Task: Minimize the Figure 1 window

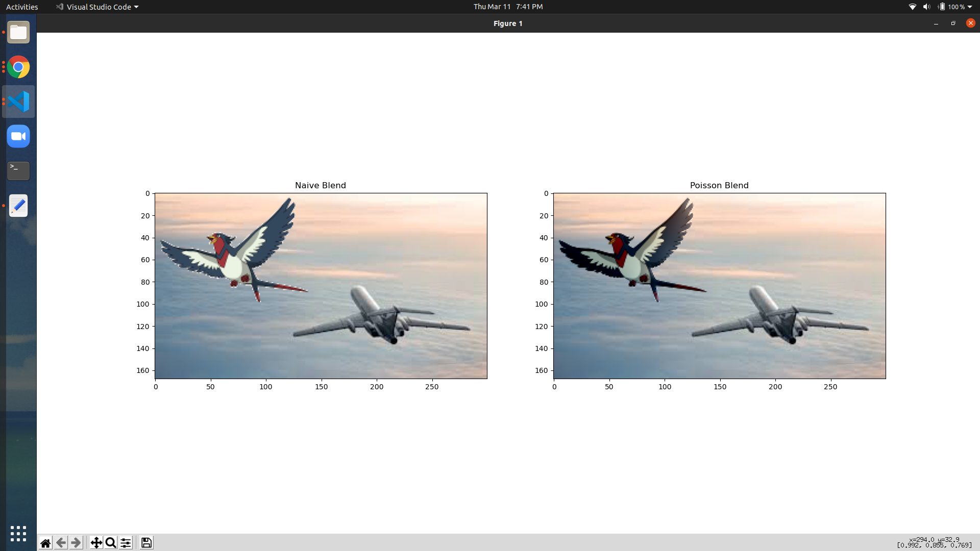Action: click(936, 23)
